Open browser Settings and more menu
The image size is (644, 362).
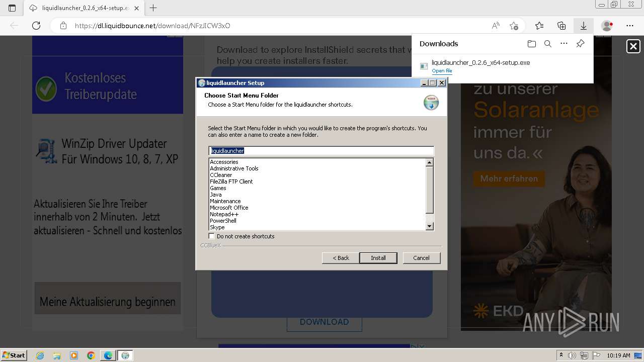(630, 26)
